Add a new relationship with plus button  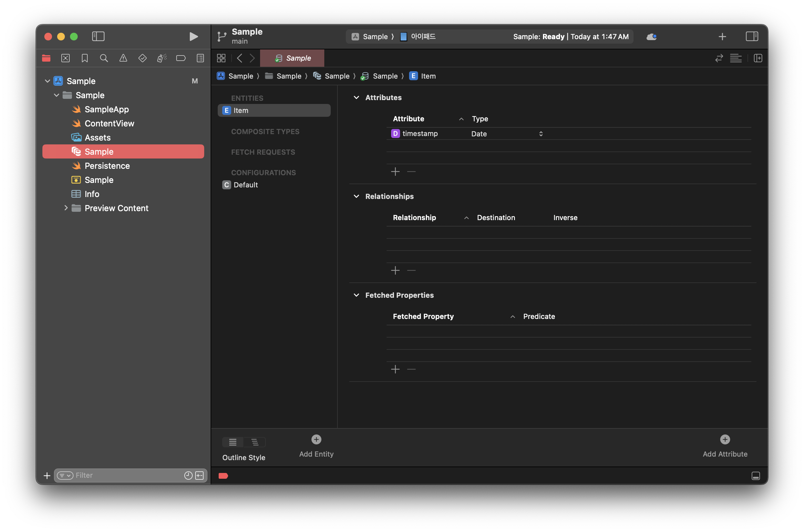(395, 270)
